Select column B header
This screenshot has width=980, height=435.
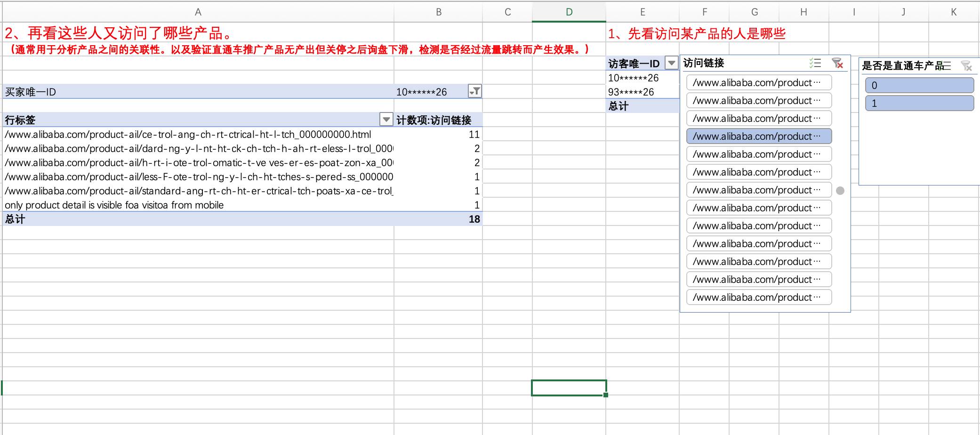click(438, 12)
